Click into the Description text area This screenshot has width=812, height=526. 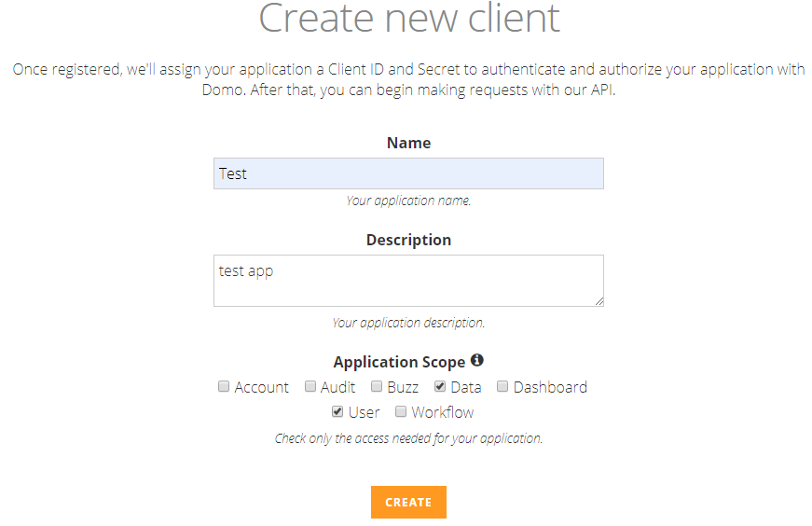point(408,281)
